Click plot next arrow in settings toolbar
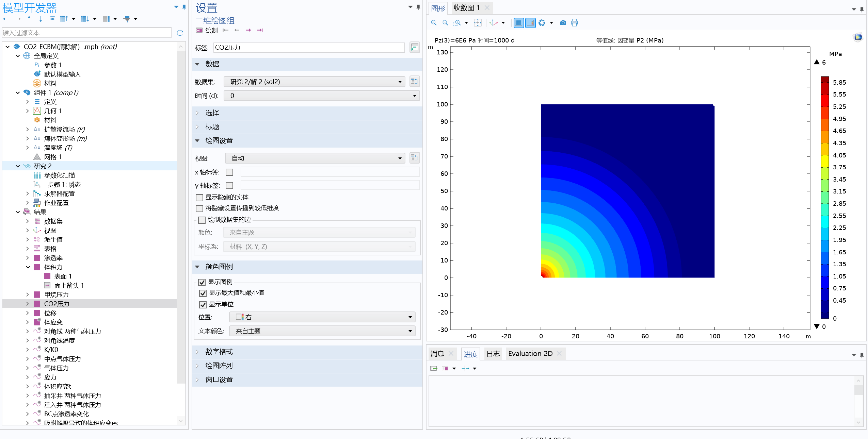 point(248,30)
